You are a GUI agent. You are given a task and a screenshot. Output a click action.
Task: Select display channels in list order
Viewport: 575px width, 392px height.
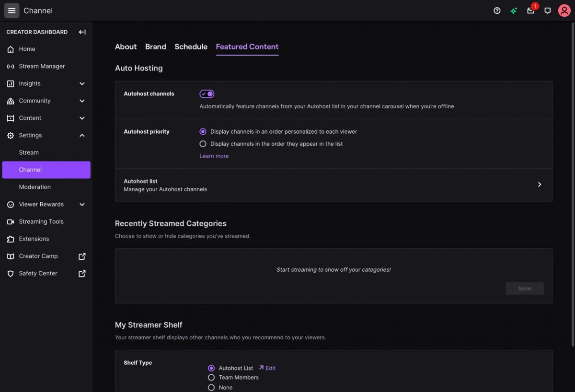203,144
